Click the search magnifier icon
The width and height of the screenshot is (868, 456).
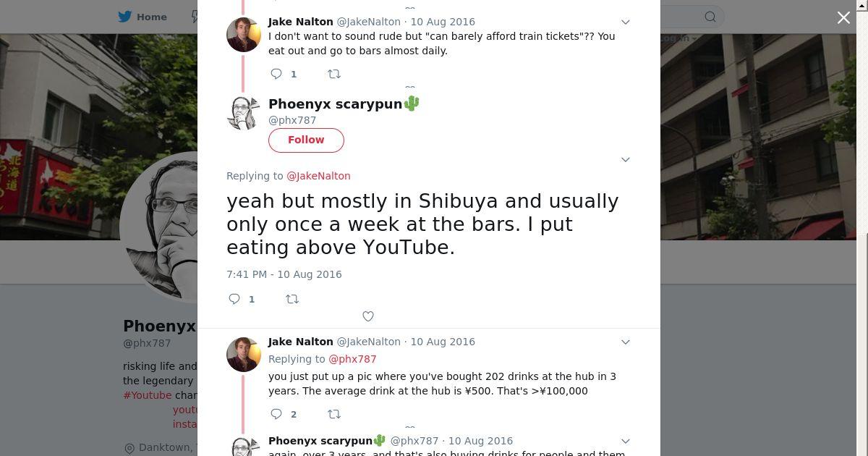pos(710,17)
